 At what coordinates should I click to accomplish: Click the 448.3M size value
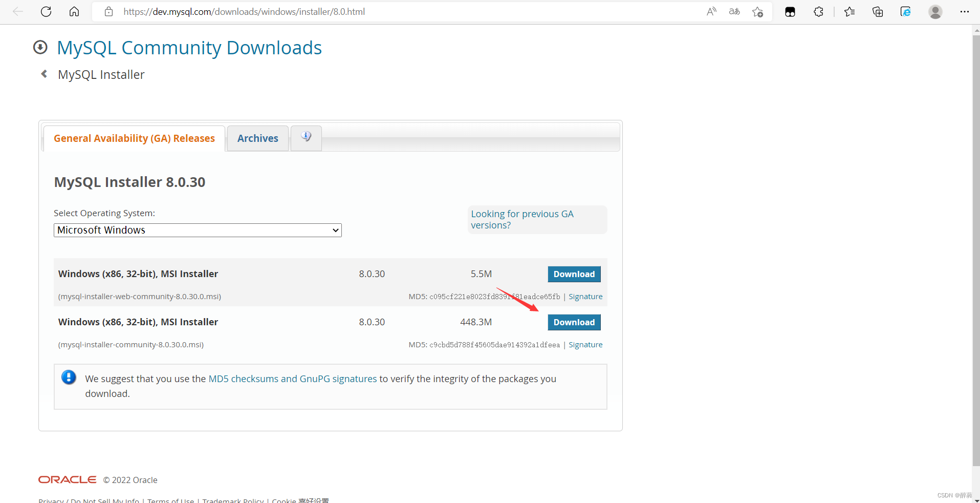click(x=476, y=322)
